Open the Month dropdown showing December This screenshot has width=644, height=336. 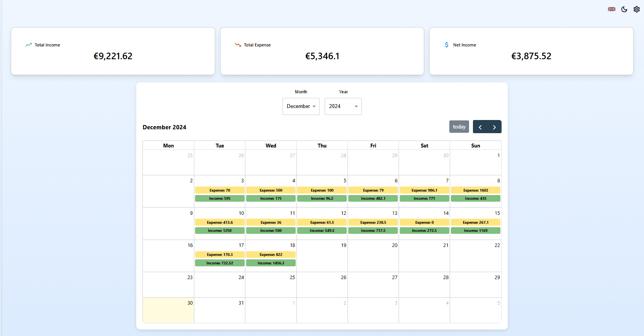pyautogui.click(x=301, y=106)
